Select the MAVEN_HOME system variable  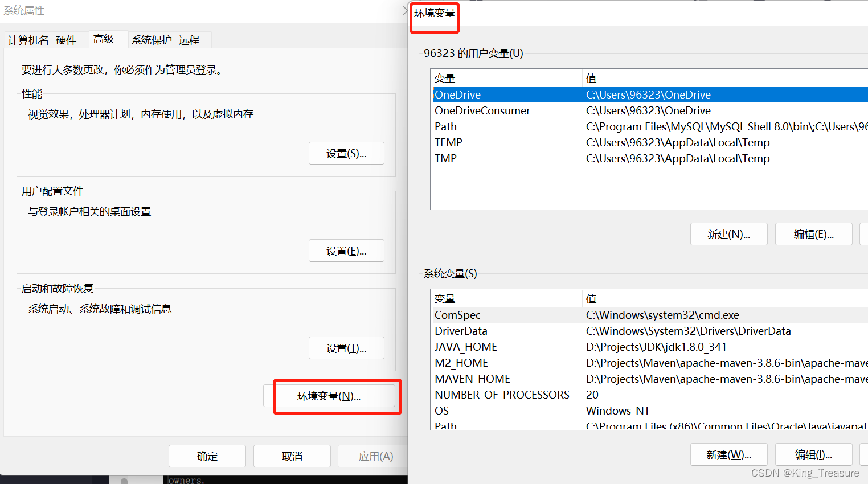click(650, 379)
